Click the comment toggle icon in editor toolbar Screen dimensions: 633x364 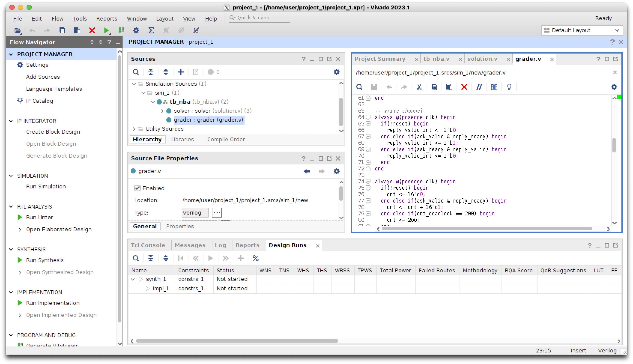click(479, 87)
